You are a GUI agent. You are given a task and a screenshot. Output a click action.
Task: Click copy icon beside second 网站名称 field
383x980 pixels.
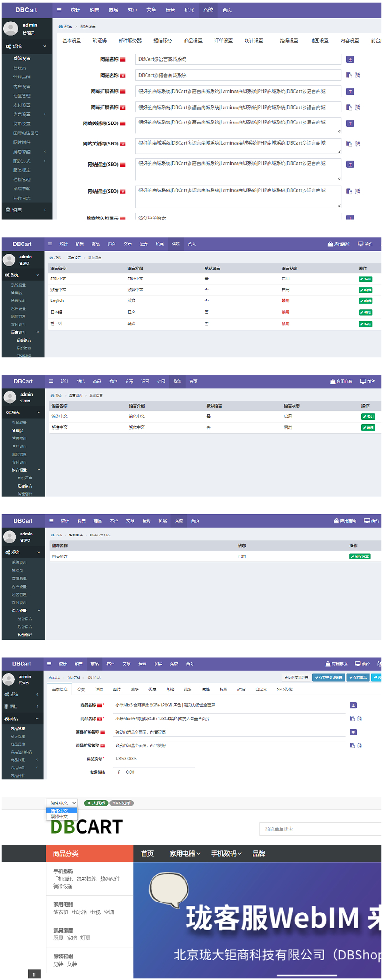point(349,75)
